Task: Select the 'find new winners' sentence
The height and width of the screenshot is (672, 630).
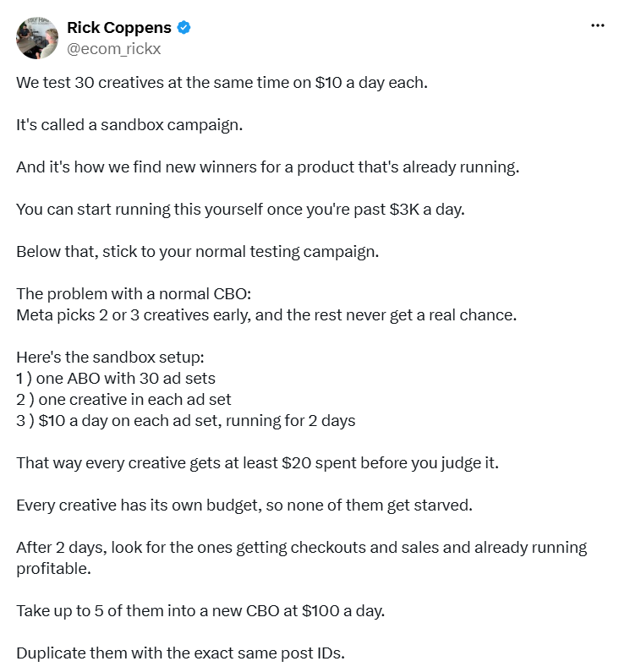Action: pos(267,167)
